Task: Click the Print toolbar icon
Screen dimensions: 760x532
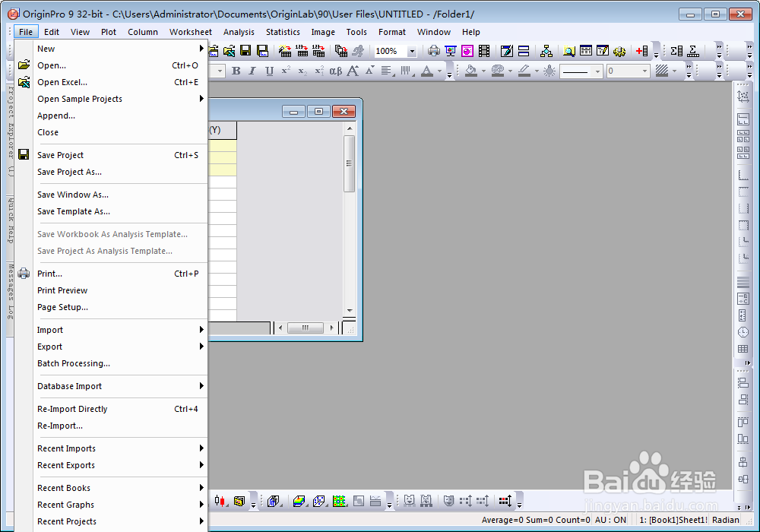Action: click(434, 51)
